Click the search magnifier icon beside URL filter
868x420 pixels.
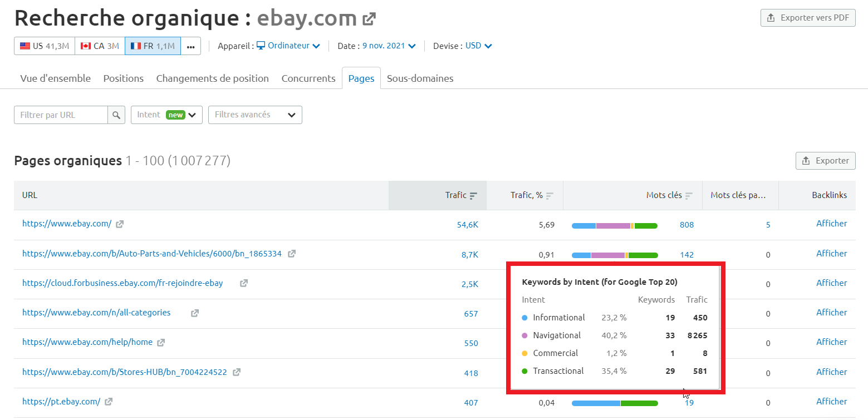pyautogui.click(x=116, y=115)
